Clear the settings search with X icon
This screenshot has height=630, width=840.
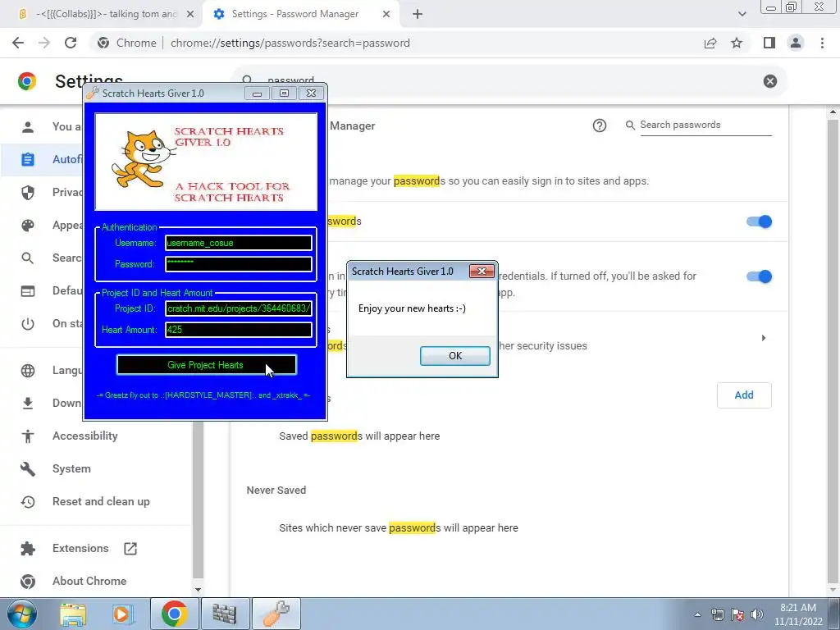tap(769, 81)
